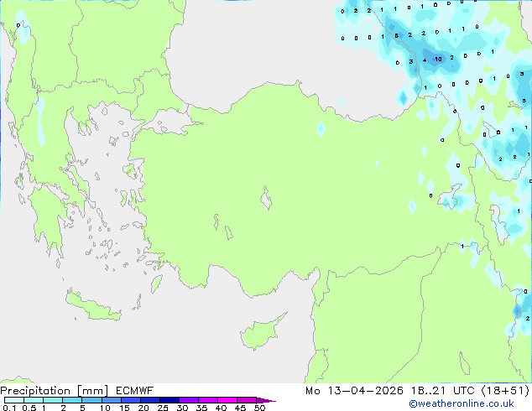The height and width of the screenshot is (411, 532).
Task: Click the legend scale label '0.1'
Action: 9,408
